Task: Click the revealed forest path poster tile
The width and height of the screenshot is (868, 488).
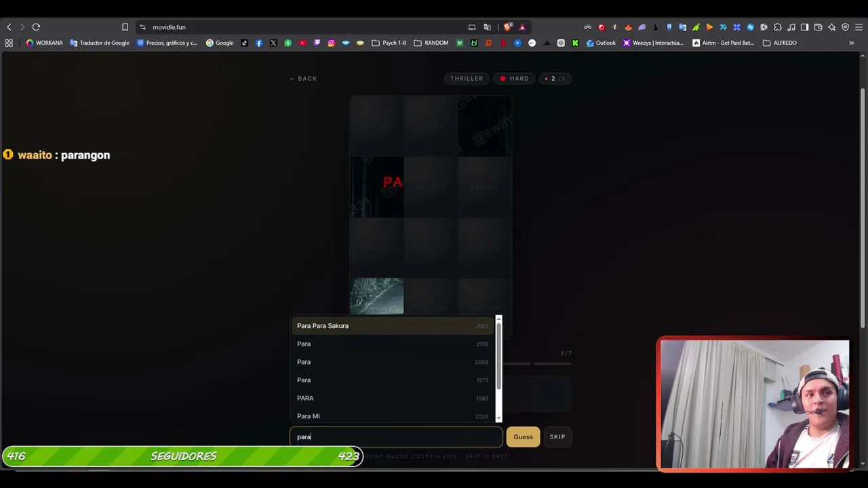Action: tap(376, 296)
